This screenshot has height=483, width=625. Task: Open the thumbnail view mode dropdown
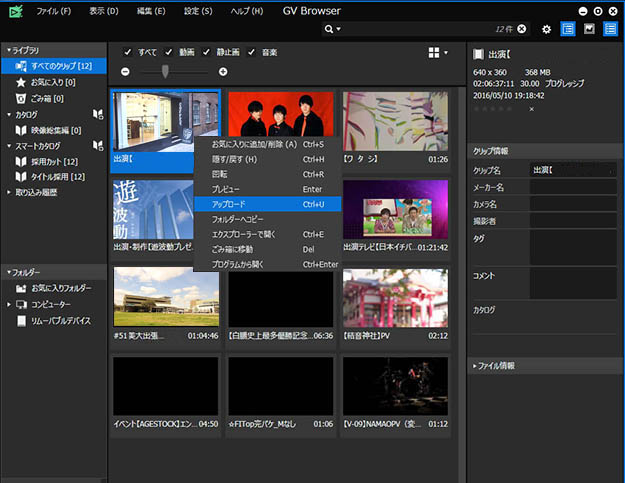point(438,52)
